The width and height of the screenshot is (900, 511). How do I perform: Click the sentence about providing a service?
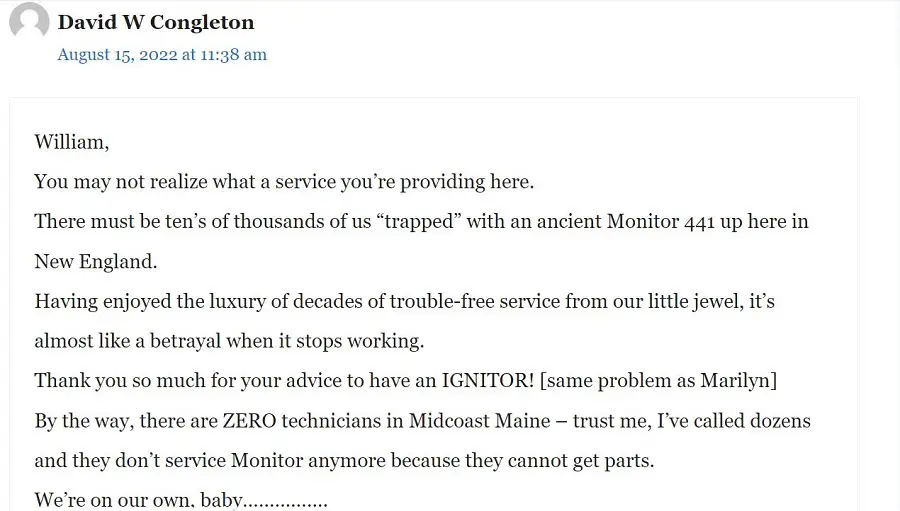click(x=284, y=182)
